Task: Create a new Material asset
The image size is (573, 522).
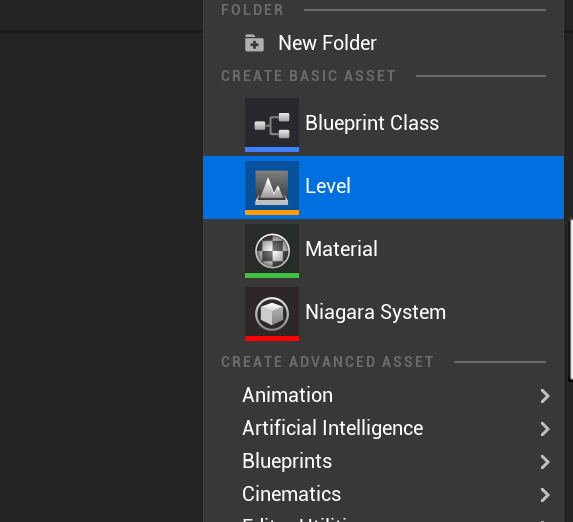Action: pyautogui.click(x=383, y=251)
